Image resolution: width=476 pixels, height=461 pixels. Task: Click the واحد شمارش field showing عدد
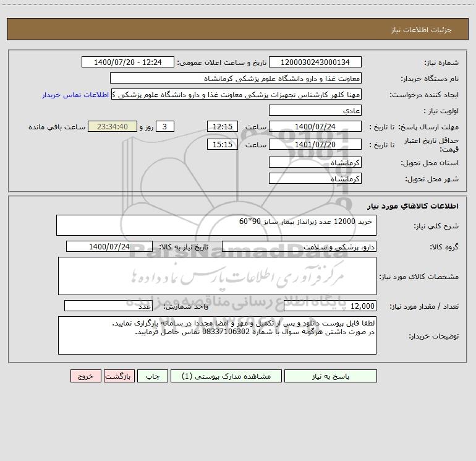(108, 306)
